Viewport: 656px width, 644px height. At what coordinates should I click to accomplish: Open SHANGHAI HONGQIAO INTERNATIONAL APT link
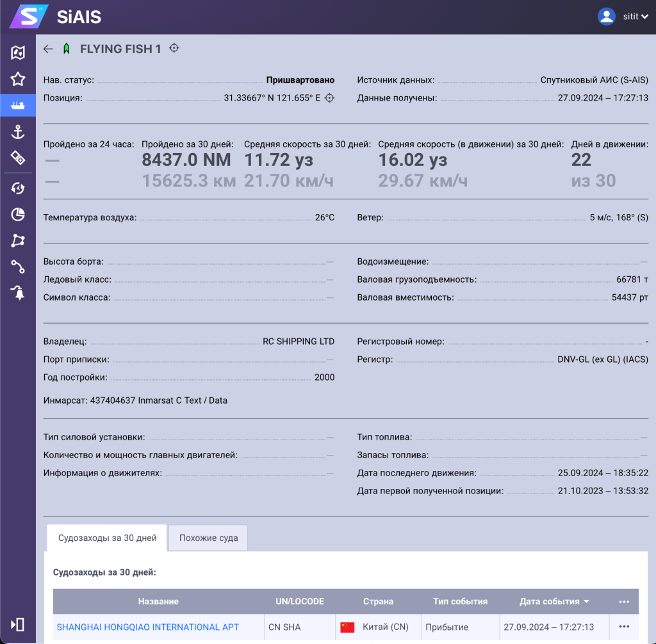(148, 627)
